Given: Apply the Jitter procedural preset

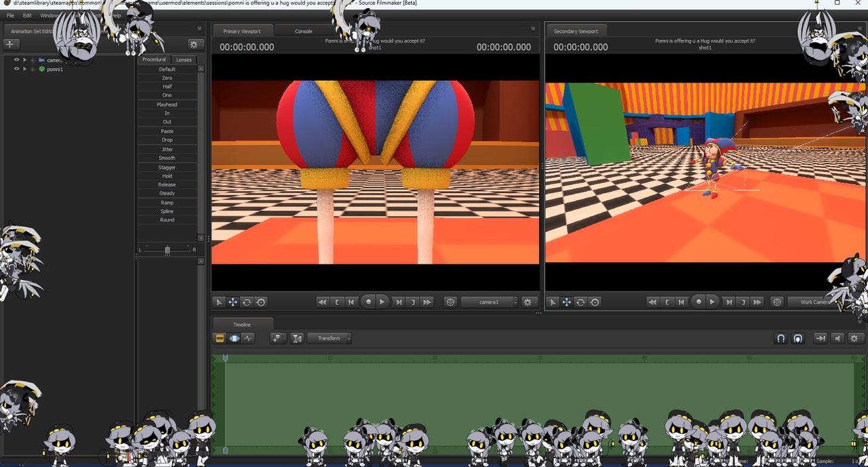Looking at the screenshot, I should [167, 149].
